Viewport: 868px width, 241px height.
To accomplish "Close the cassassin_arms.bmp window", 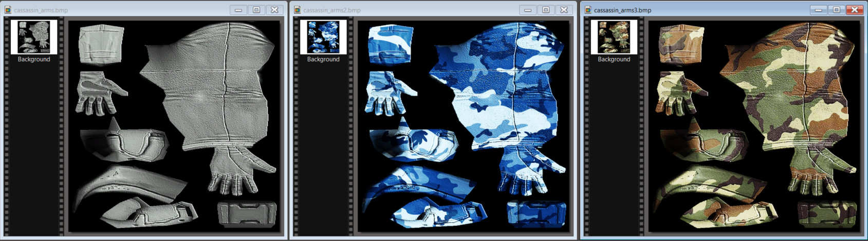I will (x=274, y=10).
